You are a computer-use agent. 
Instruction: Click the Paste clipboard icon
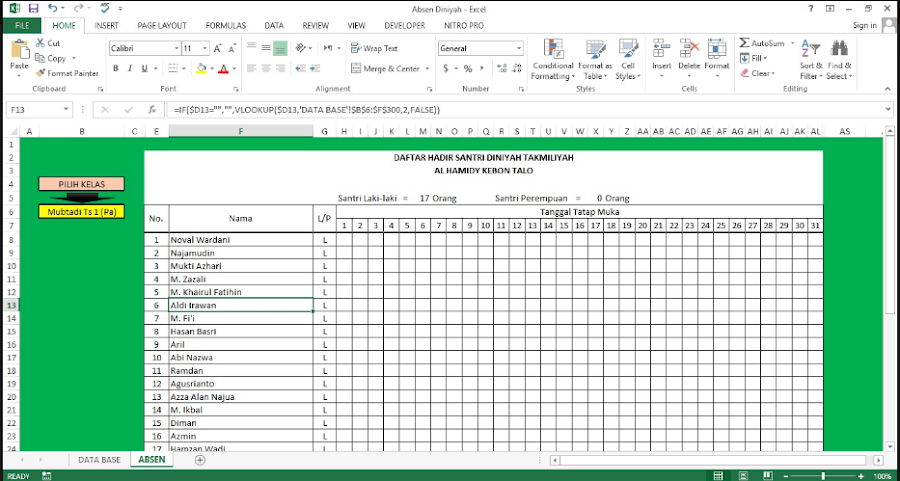(20, 49)
